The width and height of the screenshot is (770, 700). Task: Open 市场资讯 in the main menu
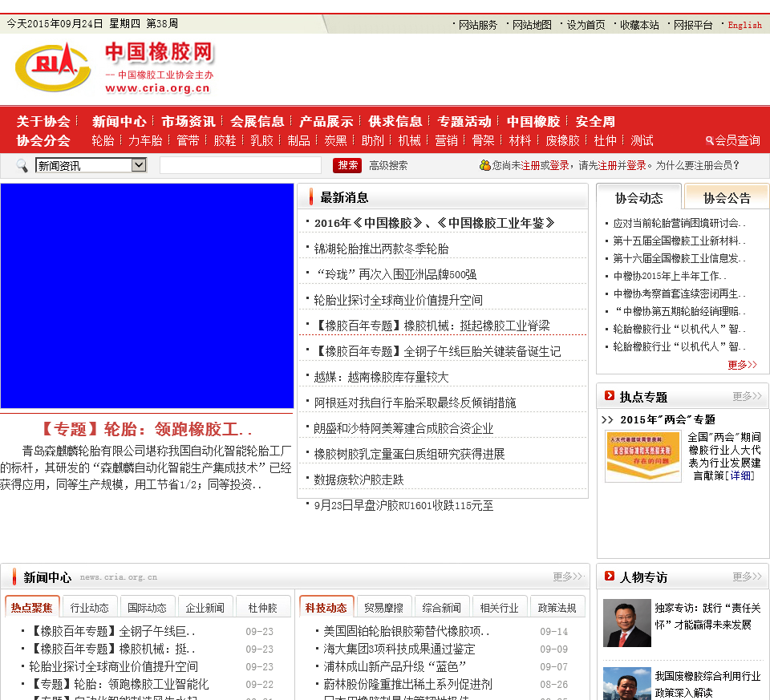188,121
